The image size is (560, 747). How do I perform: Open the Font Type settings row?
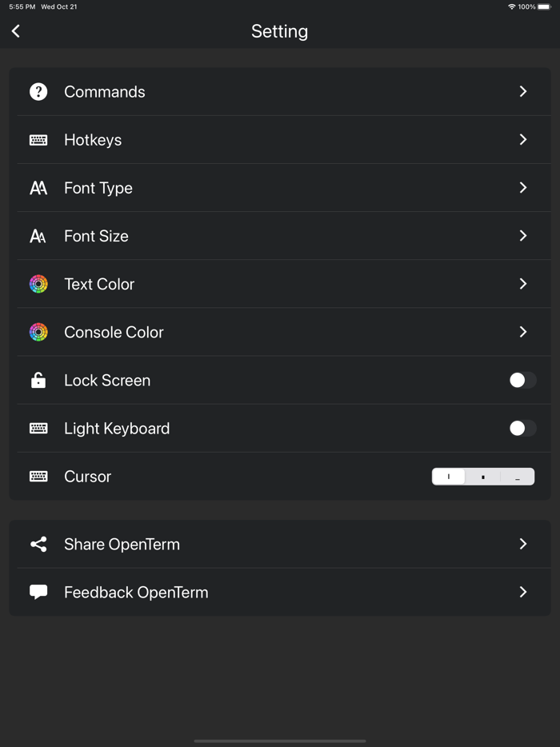[98, 188]
